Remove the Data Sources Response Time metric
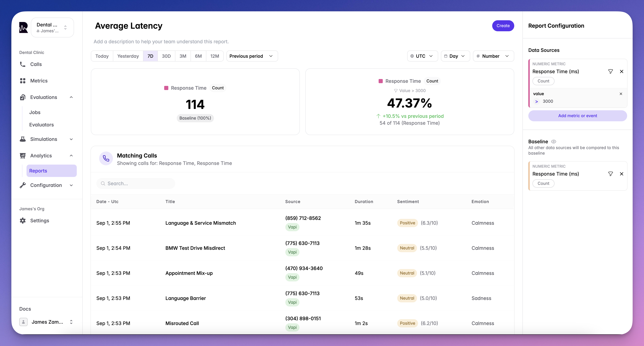Image resolution: width=644 pixels, height=346 pixels. tap(621, 71)
